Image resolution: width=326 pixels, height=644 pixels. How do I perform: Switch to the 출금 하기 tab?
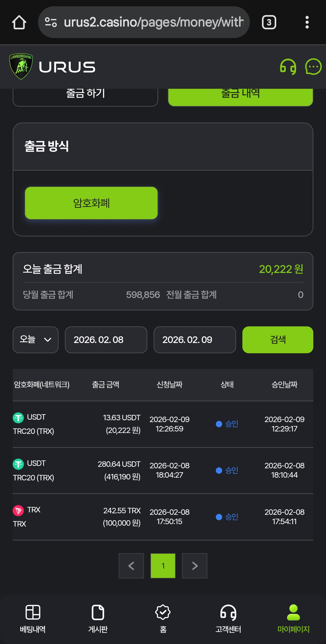pos(85,95)
